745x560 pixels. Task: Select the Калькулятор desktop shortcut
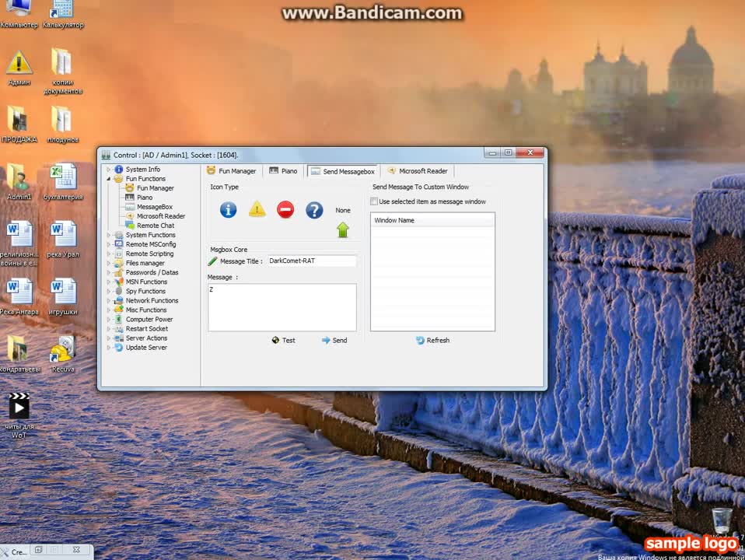[63, 15]
